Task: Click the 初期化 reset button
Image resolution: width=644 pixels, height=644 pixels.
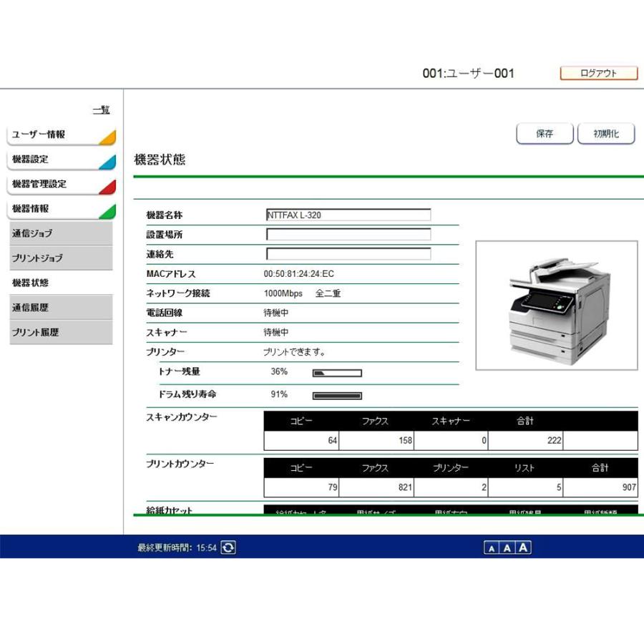Action: (606, 133)
